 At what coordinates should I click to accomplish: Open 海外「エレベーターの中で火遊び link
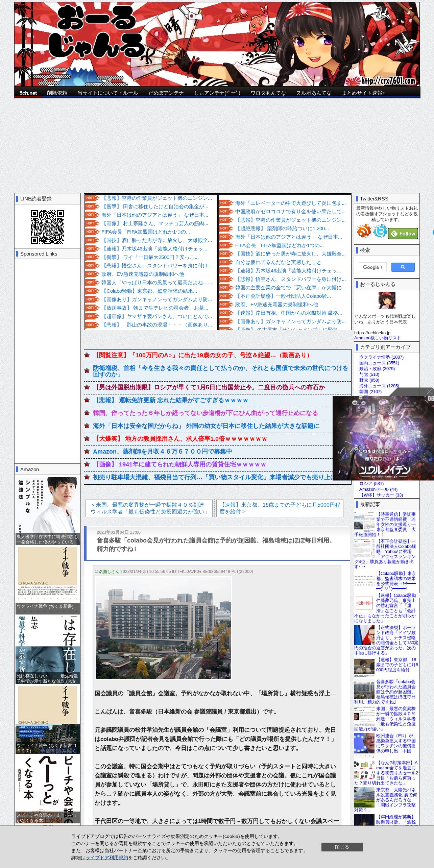[x=290, y=203]
